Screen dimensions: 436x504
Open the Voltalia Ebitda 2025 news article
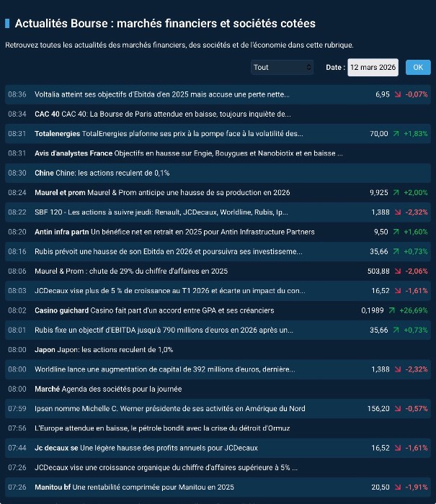162,94
